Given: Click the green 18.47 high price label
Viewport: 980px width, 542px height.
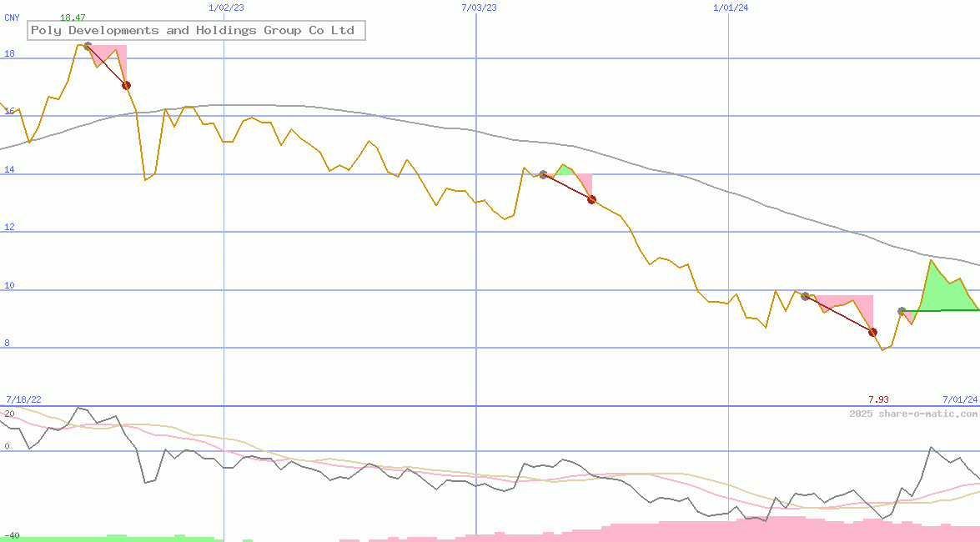Looking at the screenshot, I should click(73, 18).
